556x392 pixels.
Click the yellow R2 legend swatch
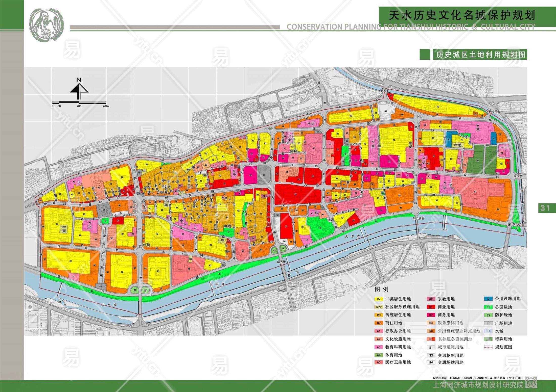pos(378,299)
